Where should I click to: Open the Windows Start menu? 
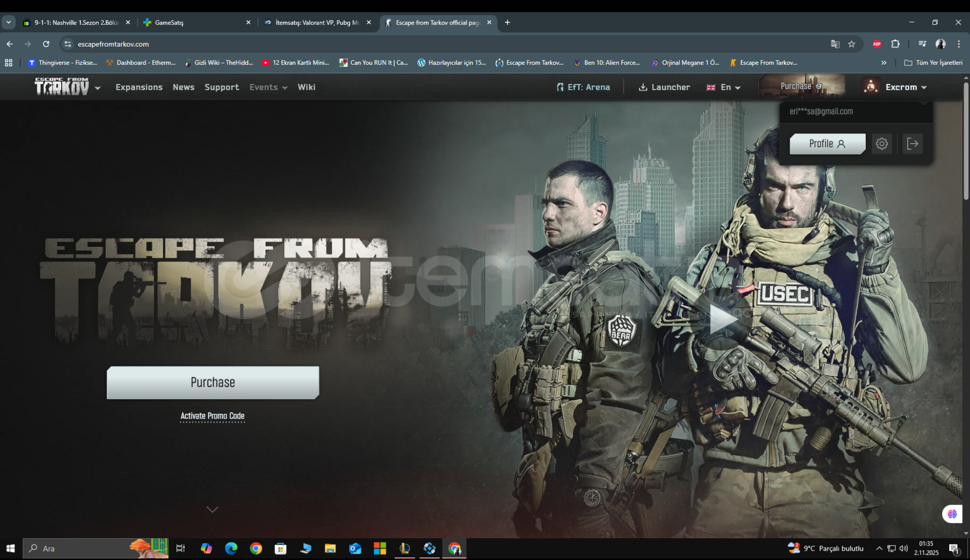pyautogui.click(x=10, y=549)
